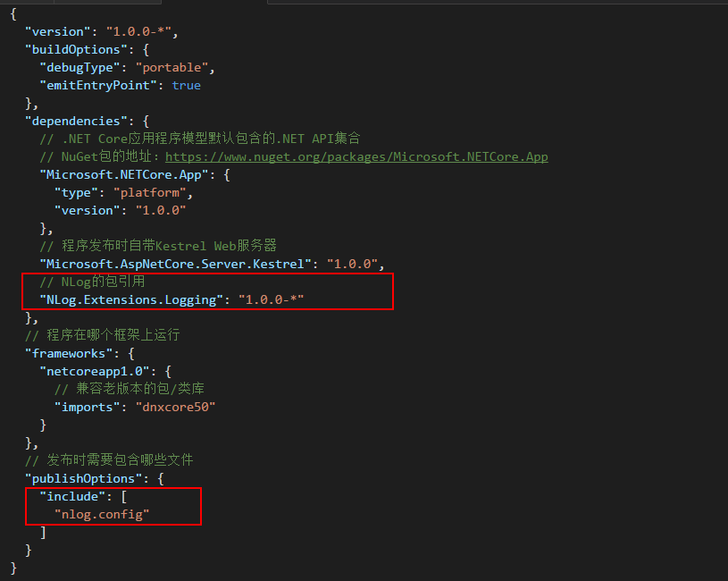Select the top-level "1.0.0-*" version value
Image resolution: width=728 pixels, height=581 pixels.
click(138, 31)
